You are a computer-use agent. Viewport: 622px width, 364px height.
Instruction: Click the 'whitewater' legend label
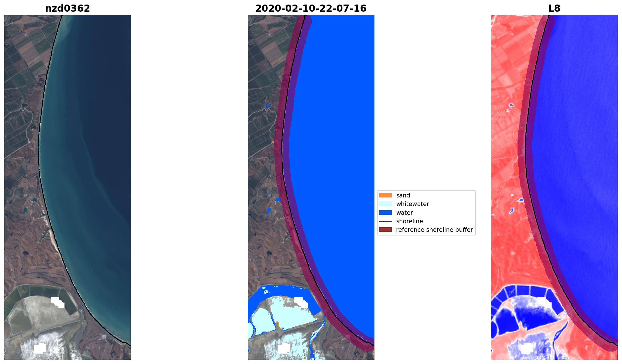tap(412, 204)
